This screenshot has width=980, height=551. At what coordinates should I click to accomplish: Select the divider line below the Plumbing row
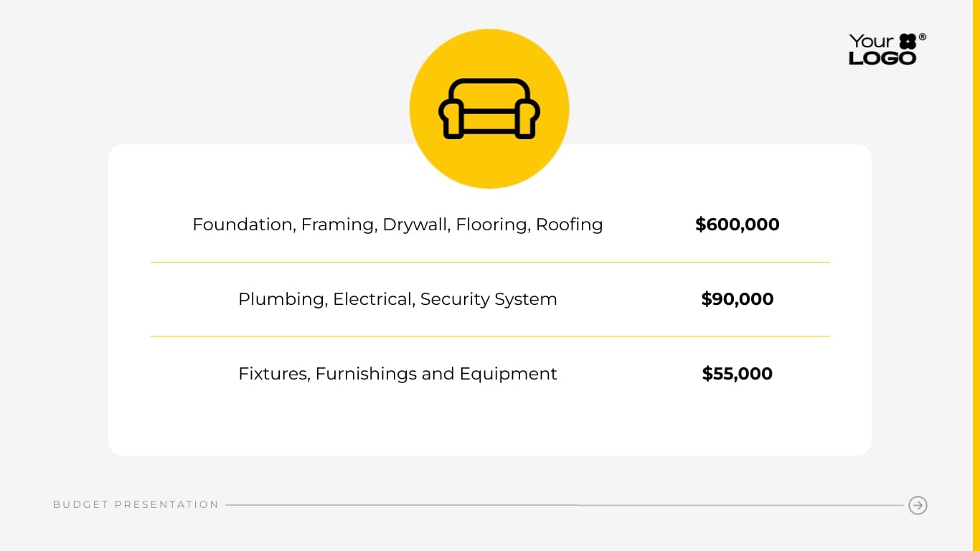(489, 336)
